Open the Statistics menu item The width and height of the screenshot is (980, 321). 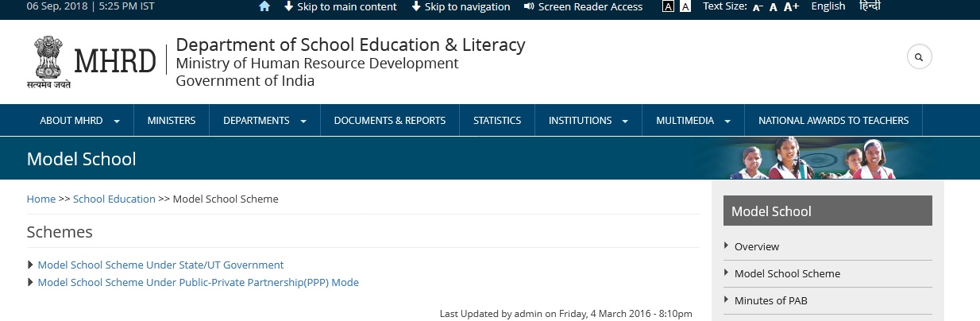click(497, 121)
